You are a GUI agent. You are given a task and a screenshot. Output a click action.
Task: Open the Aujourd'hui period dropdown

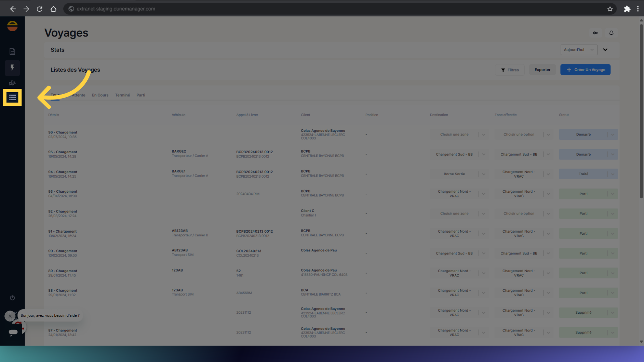pos(579,50)
